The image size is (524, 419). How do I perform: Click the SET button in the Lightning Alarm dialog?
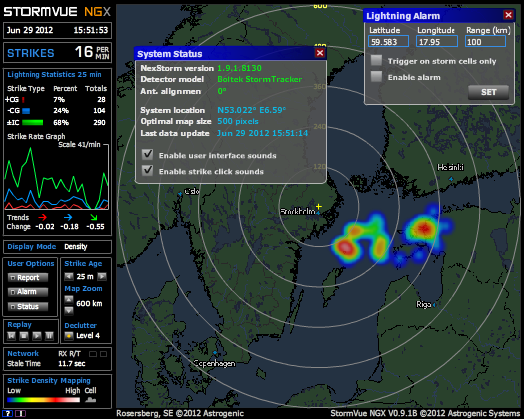tap(488, 92)
